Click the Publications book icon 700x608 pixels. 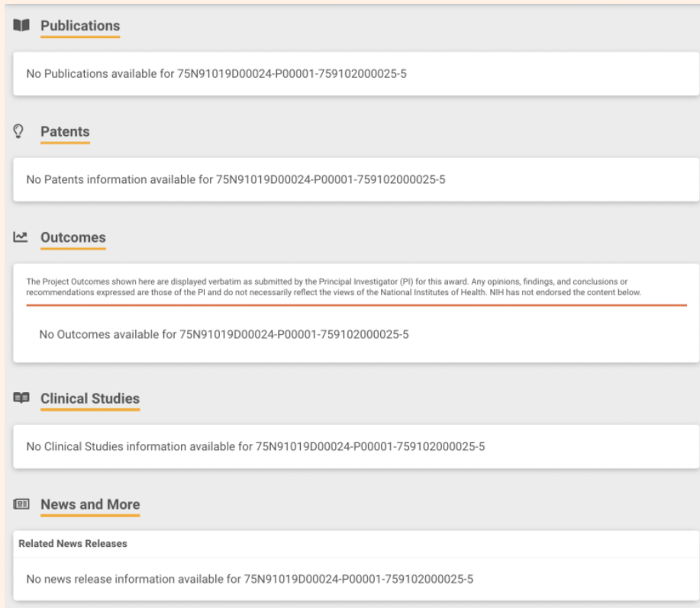coord(21,26)
